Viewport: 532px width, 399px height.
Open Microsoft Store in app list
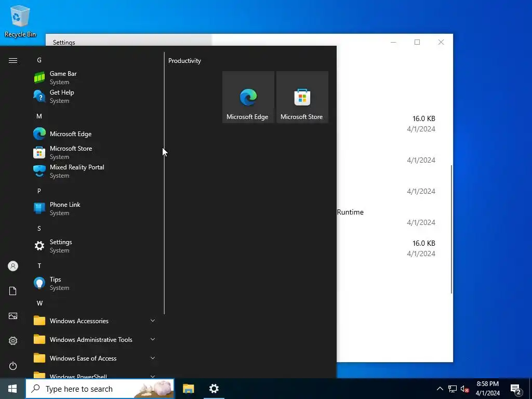click(x=95, y=152)
